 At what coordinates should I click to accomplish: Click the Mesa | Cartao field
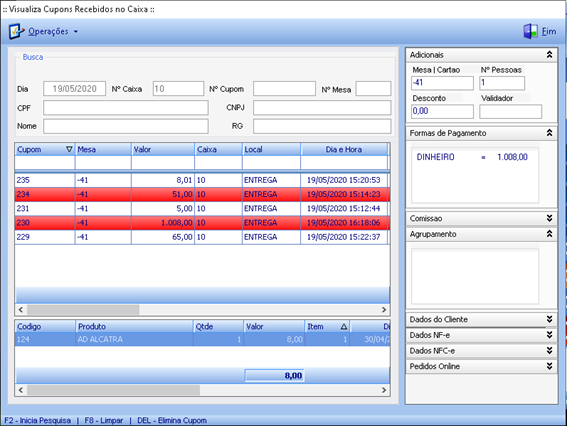click(442, 83)
